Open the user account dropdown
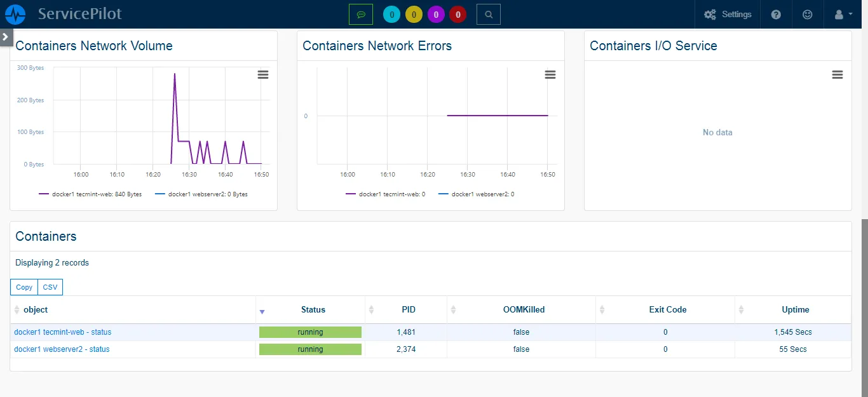Screen dimensions: 868x397 click(x=842, y=14)
